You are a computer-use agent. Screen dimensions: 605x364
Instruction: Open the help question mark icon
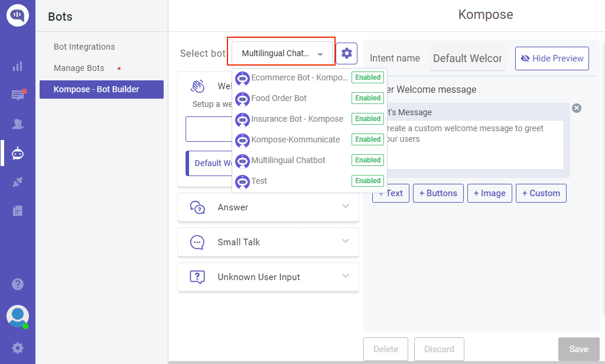point(18,284)
